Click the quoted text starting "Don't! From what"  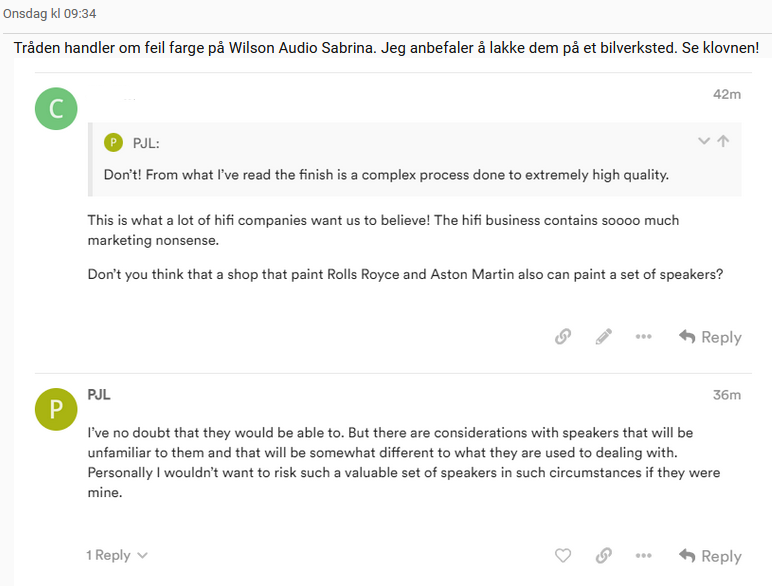(x=386, y=175)
